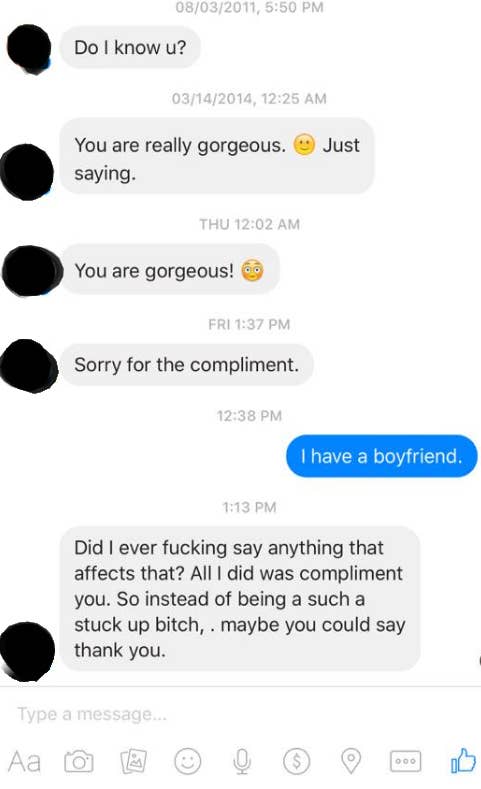481x789 pixels.
Task: Select the "Sorry for the compliment." message
Action: 187,365
